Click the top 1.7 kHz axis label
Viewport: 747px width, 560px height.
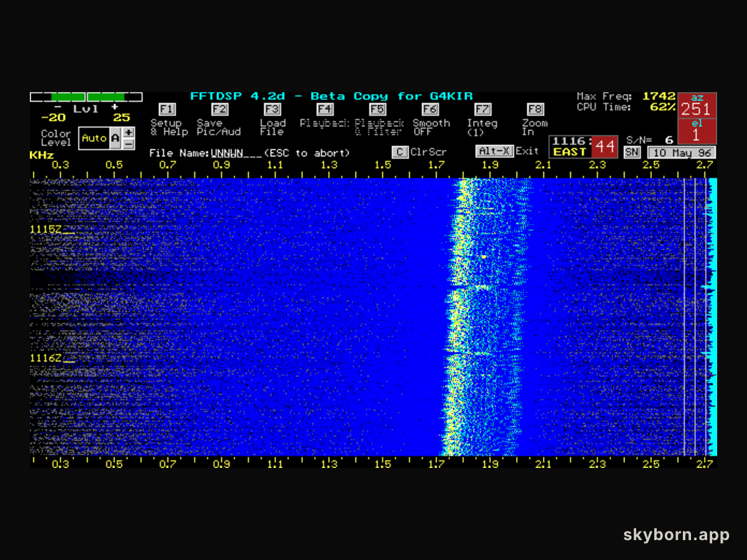tap(436, 165)
